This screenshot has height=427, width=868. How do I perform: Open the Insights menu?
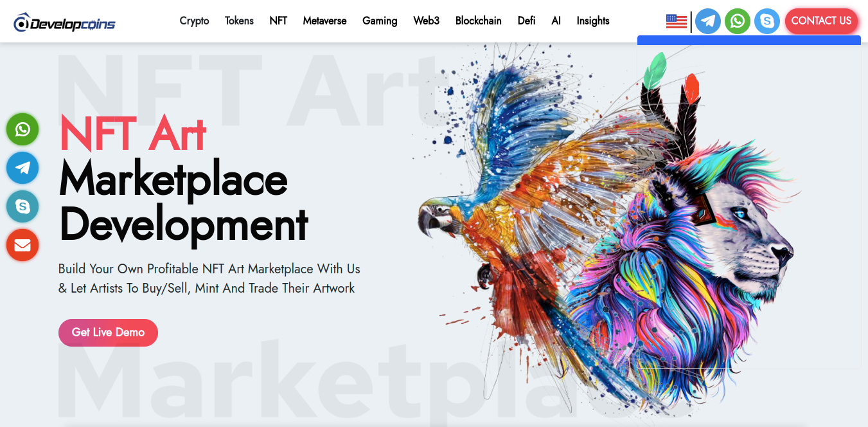coord(593,21)
